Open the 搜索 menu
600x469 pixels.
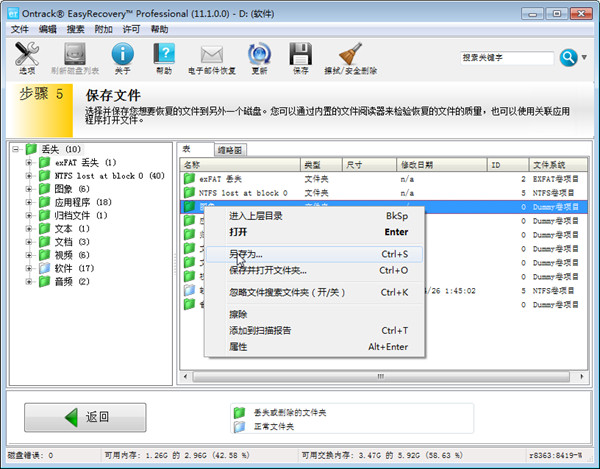(x=75, y=29)
